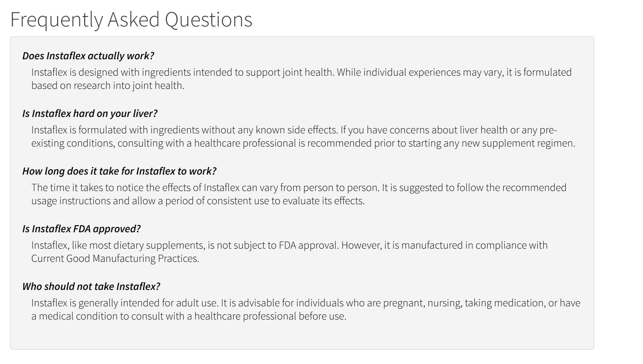The height and width of the screenshot is (364, 643).
Task: Click "Current Good Manufacturing Practices" text
Action: (x=115, y=259)
